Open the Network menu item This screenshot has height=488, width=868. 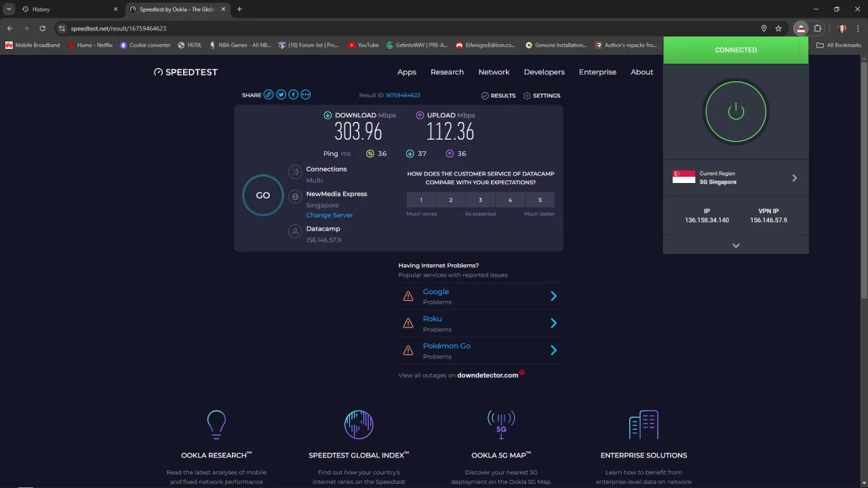[494, 72]
